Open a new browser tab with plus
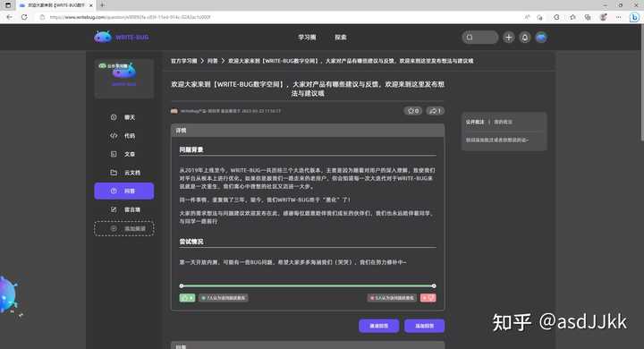644x349 pixels. pos(102,5)
